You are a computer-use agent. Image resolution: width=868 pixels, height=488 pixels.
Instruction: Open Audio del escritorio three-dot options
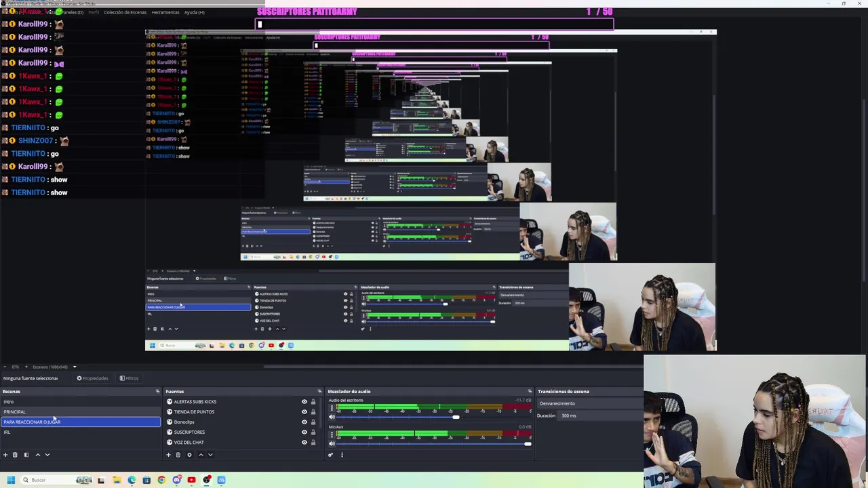332,408
